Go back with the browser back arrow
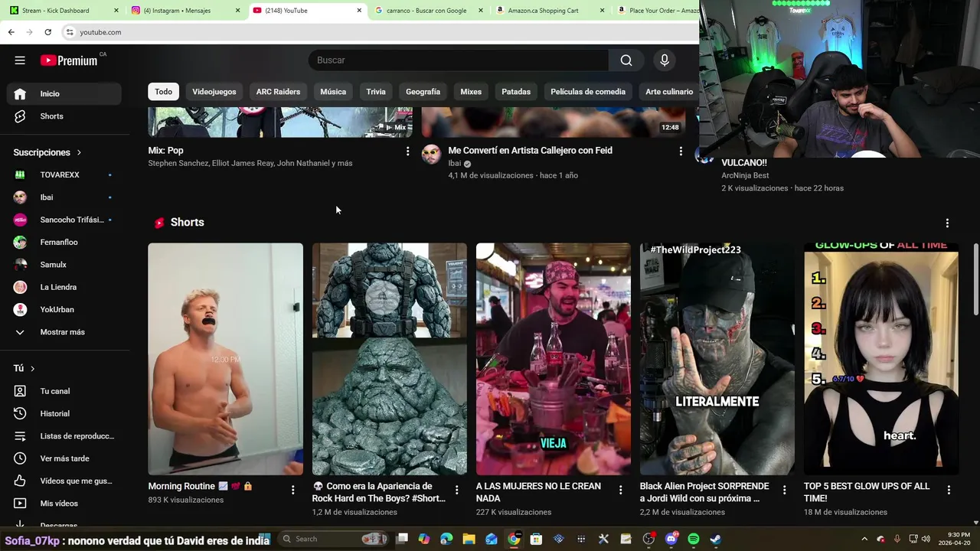Viewport: 980px width, 551px height. point(11,32)
